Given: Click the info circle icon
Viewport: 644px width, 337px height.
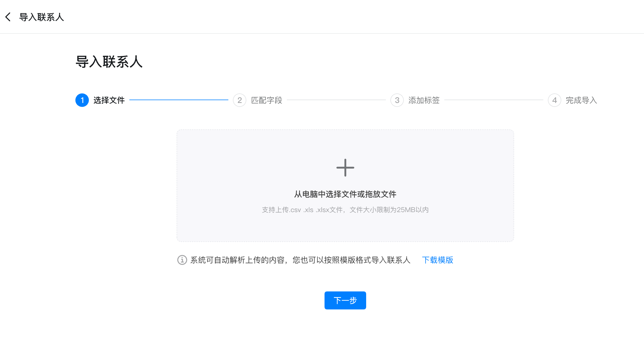Looking at the screenshot, I should [182, 260].
